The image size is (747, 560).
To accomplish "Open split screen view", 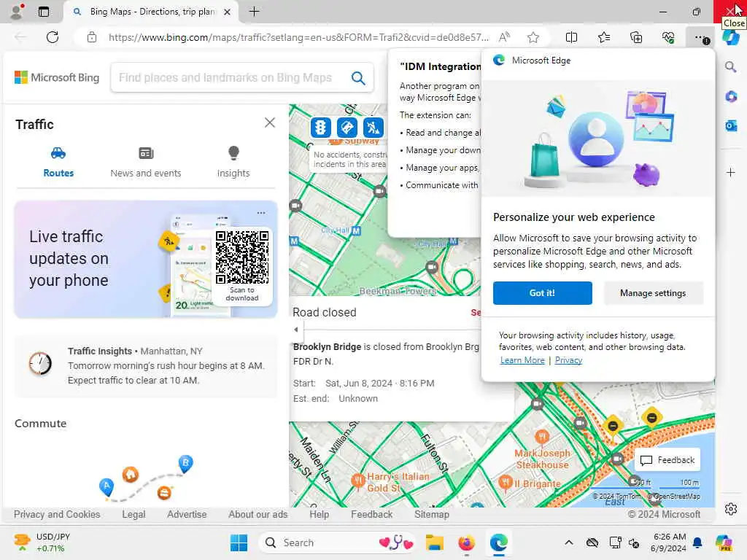I will 571,37.
